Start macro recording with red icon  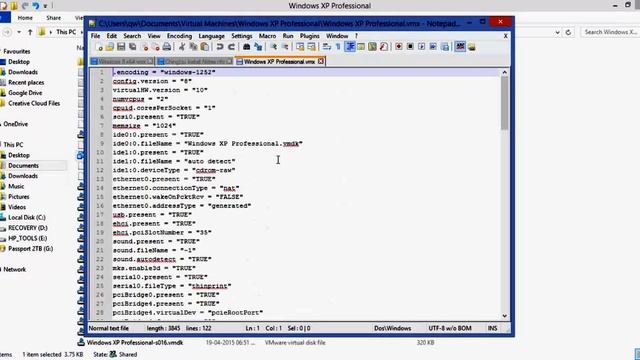click(x=399, y=47)
